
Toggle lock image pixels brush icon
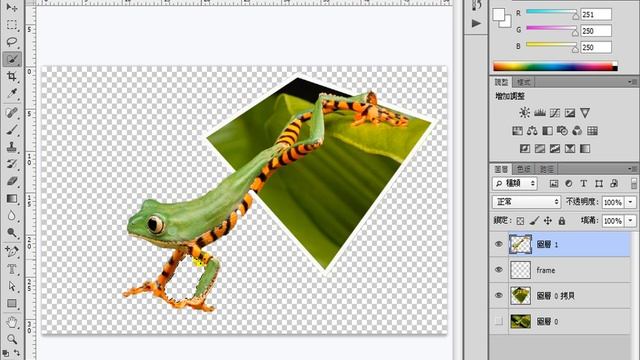pos(534,221)
